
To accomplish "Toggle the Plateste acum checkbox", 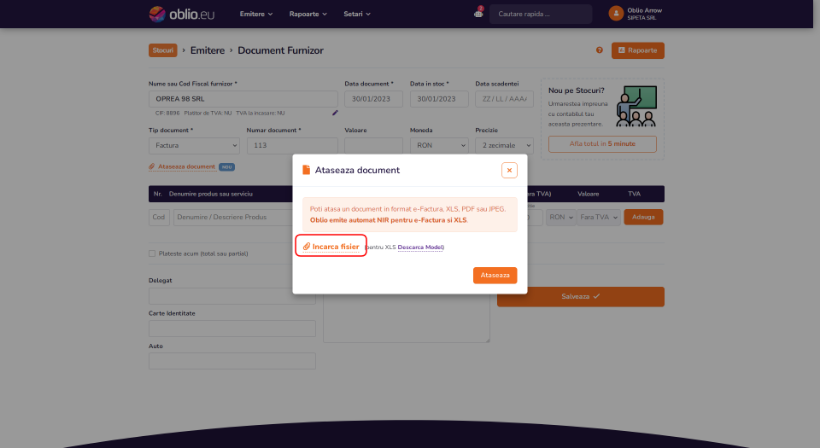I will point(152,254).
